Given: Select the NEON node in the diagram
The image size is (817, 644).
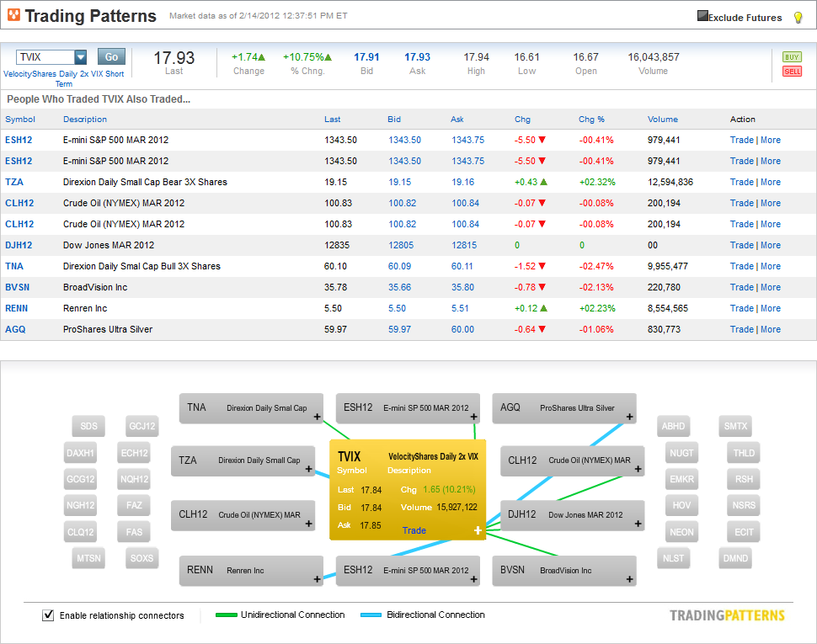Looking at the screenshot, I should 681,531.
